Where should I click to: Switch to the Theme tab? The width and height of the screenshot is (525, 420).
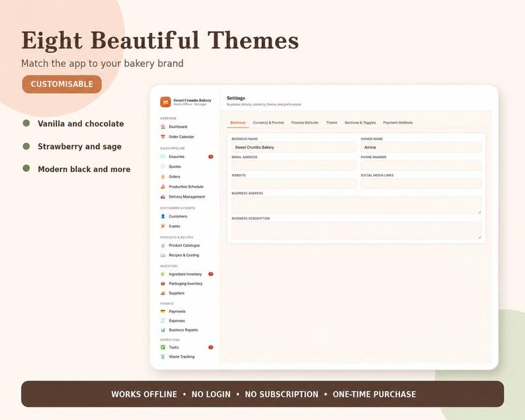click(331, 122)
